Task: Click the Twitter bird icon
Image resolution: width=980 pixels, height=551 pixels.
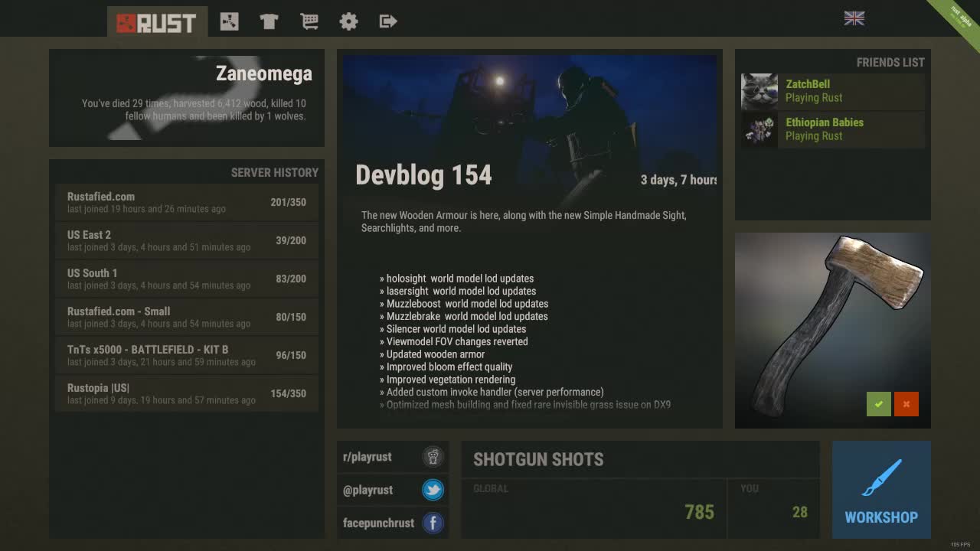Action: [x=433, y=490]
